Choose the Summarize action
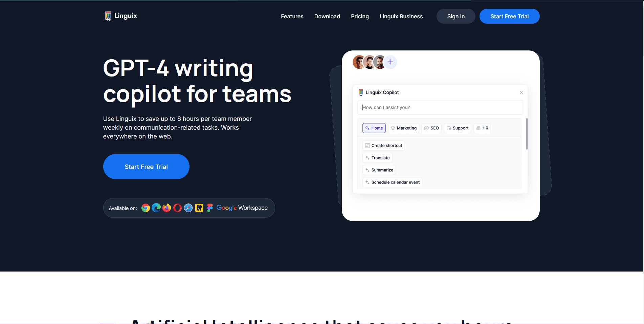The image size is (644, 324). coord(379,170)
